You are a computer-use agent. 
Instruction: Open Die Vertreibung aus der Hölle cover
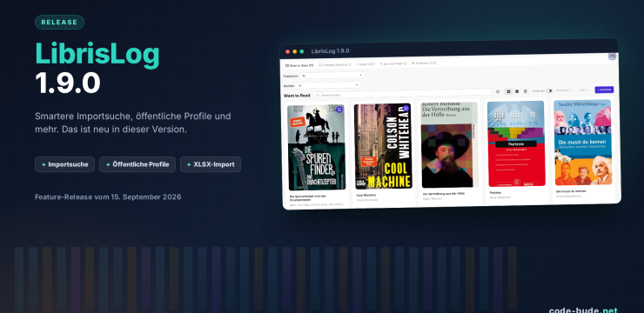(449, 145)
